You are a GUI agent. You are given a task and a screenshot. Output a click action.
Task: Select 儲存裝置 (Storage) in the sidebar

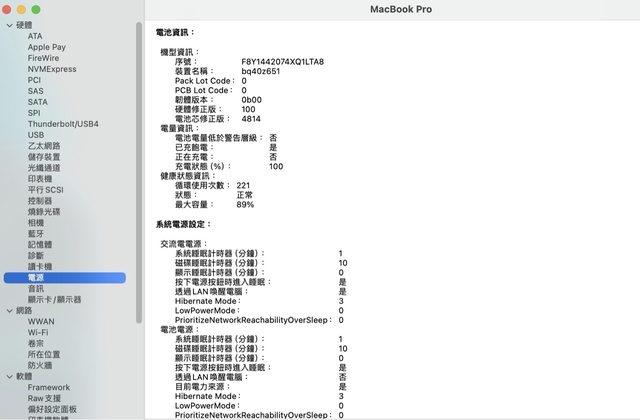(x=45, y=157)
